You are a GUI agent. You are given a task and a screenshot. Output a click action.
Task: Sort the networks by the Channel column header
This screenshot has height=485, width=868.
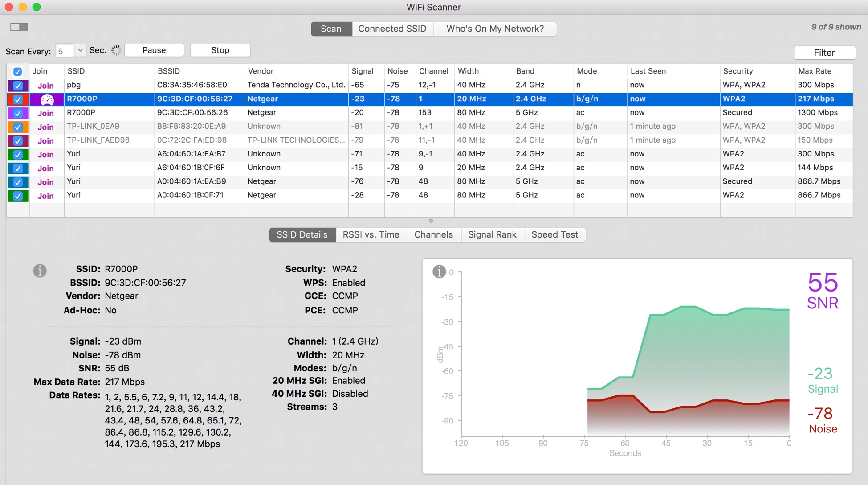[433, 71]
